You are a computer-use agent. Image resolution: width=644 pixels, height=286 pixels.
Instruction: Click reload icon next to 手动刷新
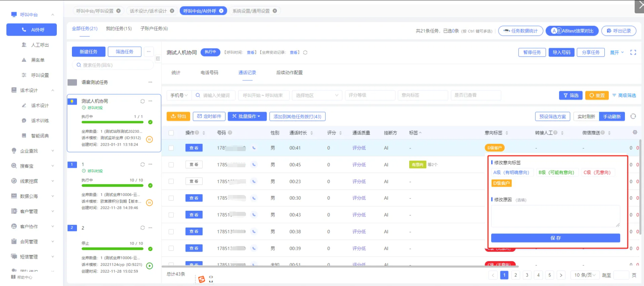[633, 116]
